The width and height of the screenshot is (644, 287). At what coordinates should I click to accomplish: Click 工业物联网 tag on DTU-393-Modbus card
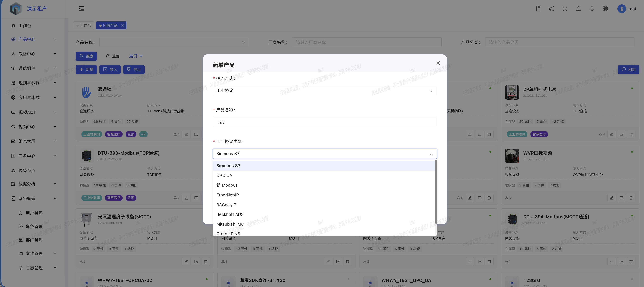click(x=92, y=198)
